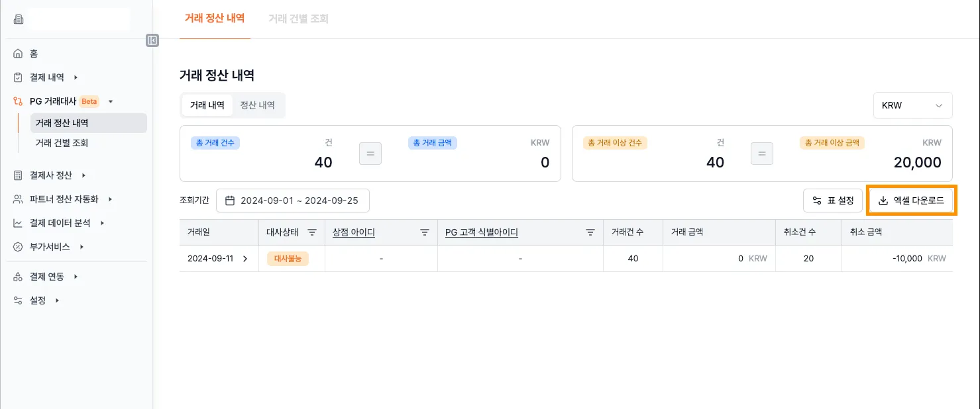Click the 엑셀 다운로드 button
The height and width of the screenshot is (409, 980).
pos(911,201)
